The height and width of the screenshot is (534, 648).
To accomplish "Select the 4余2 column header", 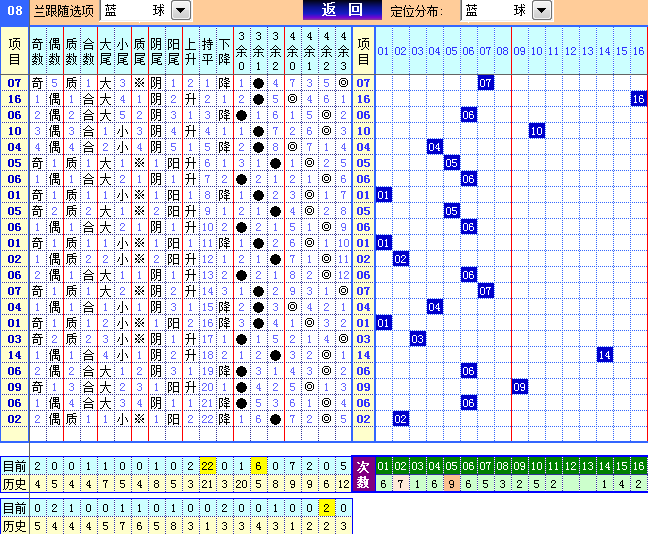I will 326,51.
